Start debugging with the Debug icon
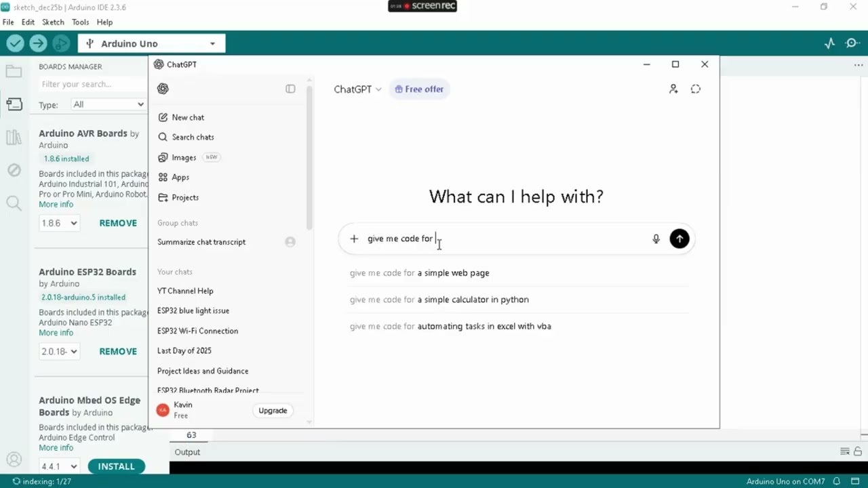The image size is (868, 488). 61,43
